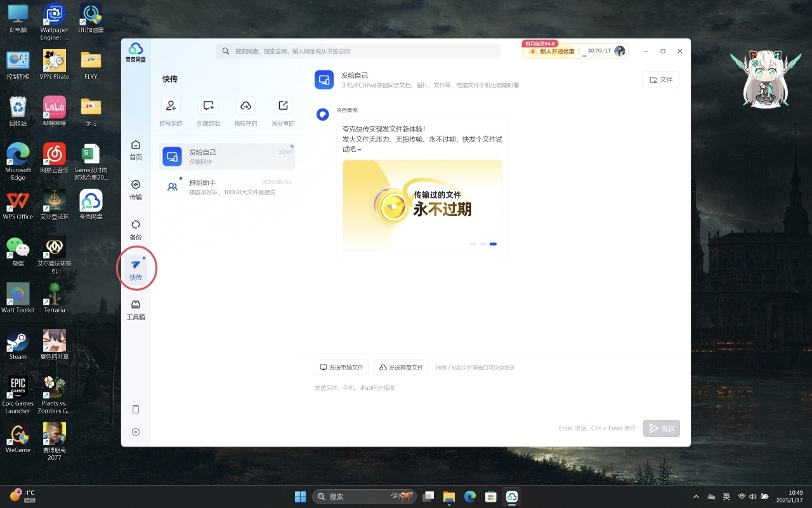Image resolution: width=812 pixels, height=508 pixels.
Task: Open File Explorer from taskbar
Action: click(x=449, y=497)
